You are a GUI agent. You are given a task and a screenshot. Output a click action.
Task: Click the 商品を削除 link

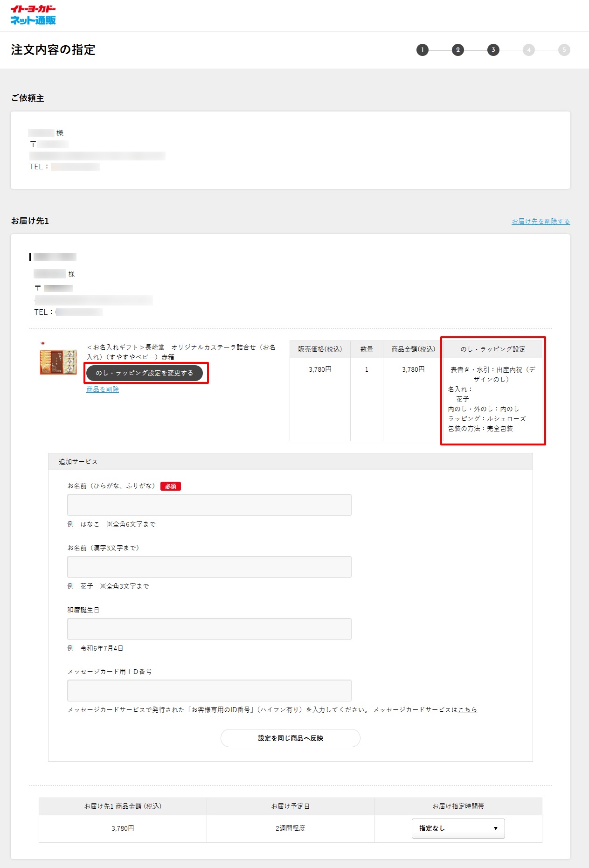(x=103, y=389)
